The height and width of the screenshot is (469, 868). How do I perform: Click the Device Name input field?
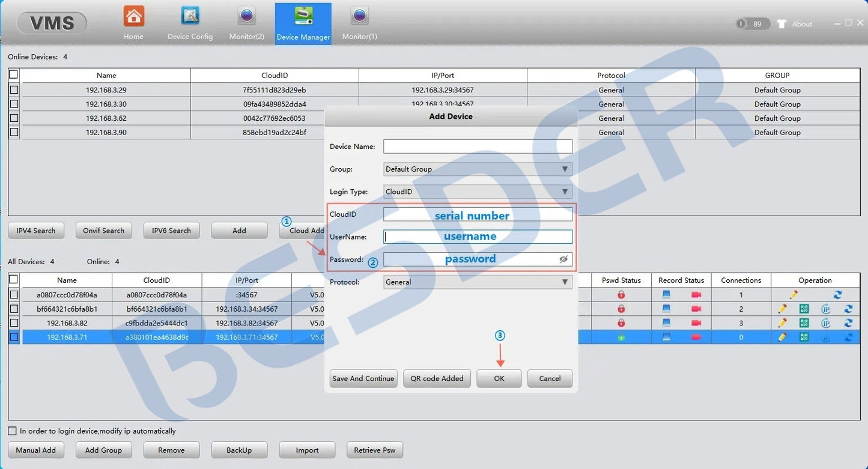tap(478, 147)
